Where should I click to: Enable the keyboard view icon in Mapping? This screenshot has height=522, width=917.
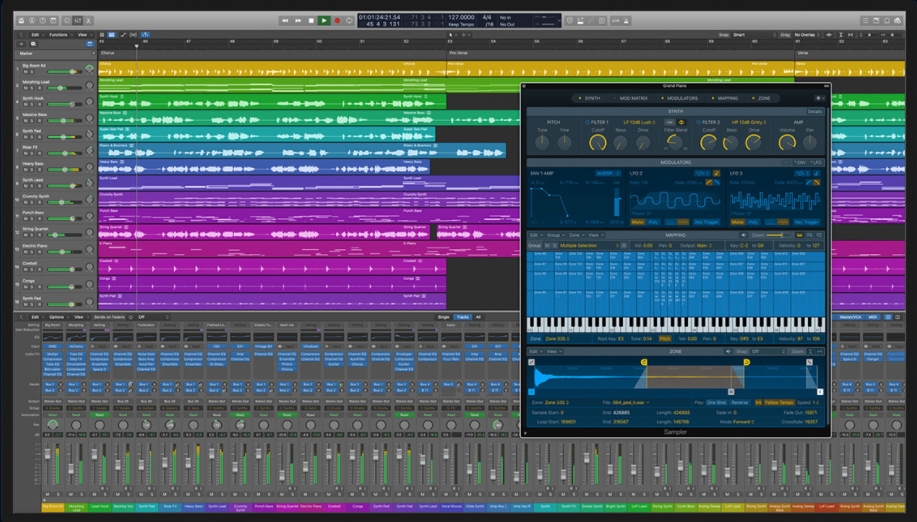pos(799,235)
